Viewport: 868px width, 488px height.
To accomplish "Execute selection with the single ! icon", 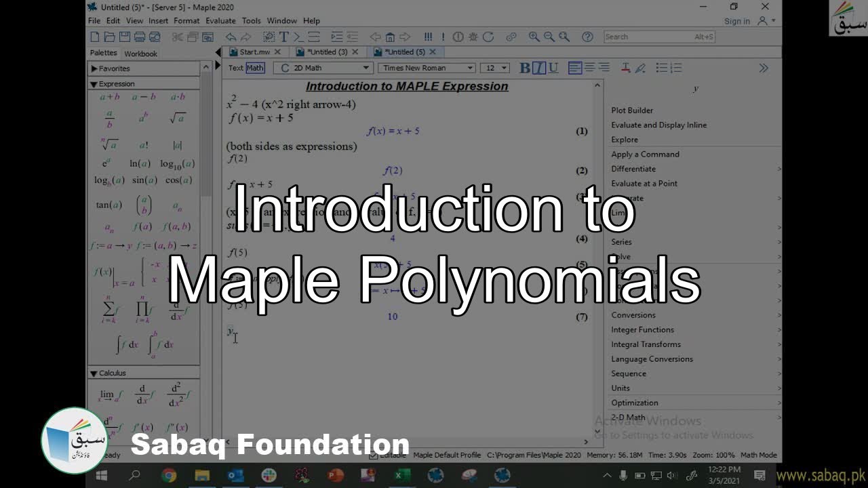I will tap(443, 37).
